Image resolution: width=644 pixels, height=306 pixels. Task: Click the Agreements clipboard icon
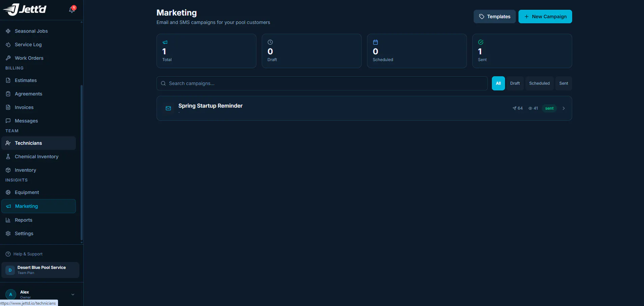tap(8, 94)
